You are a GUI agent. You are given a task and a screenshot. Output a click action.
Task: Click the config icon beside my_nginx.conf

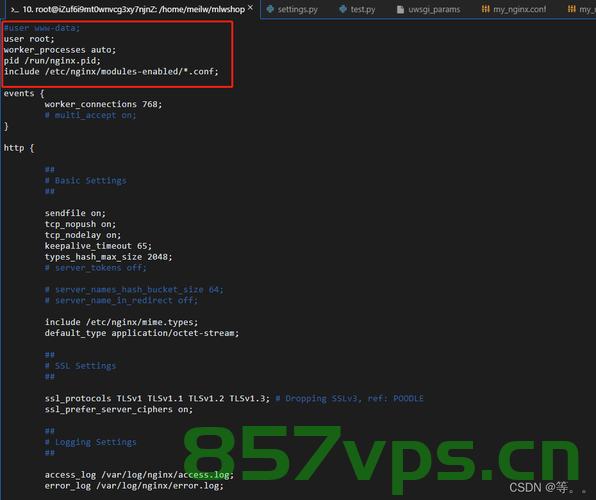click(x=485, y=9)
